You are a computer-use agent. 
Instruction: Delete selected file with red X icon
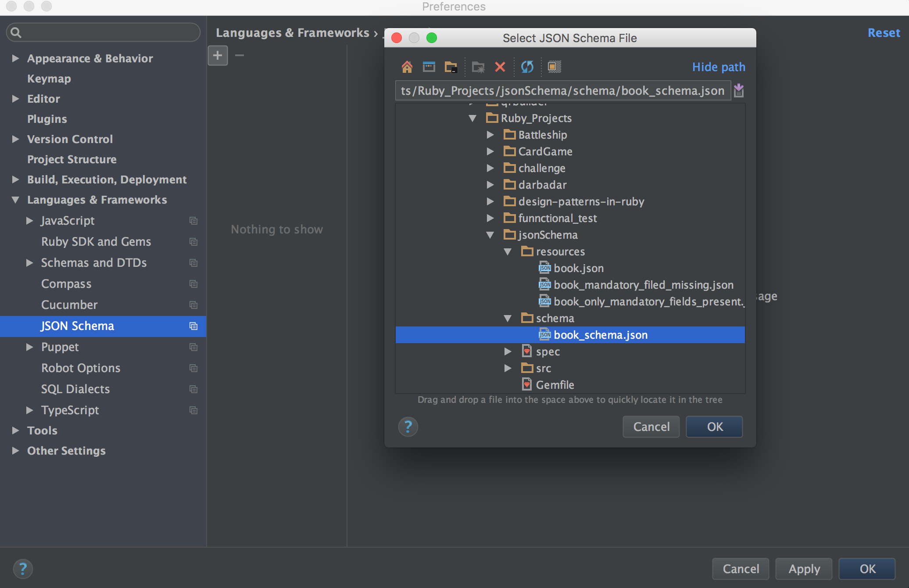[500, 67]
